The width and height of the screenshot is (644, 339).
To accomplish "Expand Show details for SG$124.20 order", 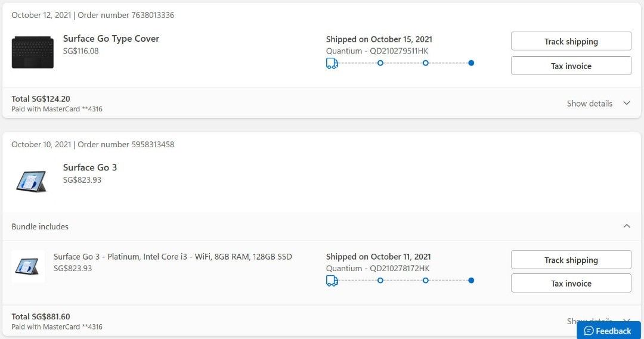I will coord(589,104).
